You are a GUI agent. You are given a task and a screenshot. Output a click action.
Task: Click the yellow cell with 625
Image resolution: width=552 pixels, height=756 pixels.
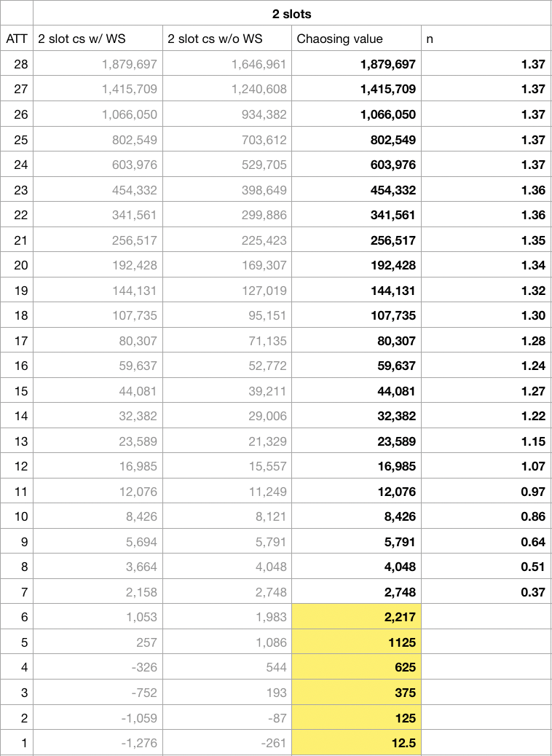[x=357, y=667]
